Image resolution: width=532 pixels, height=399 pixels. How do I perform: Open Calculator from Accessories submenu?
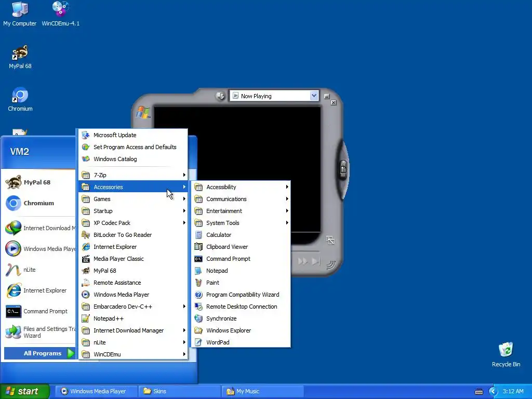coord(241,235)
